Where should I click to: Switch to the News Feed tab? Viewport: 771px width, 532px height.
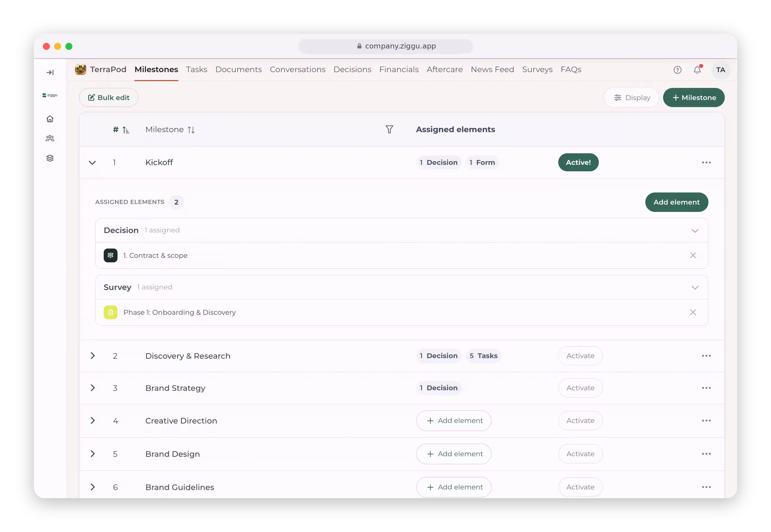coord(492,69)
